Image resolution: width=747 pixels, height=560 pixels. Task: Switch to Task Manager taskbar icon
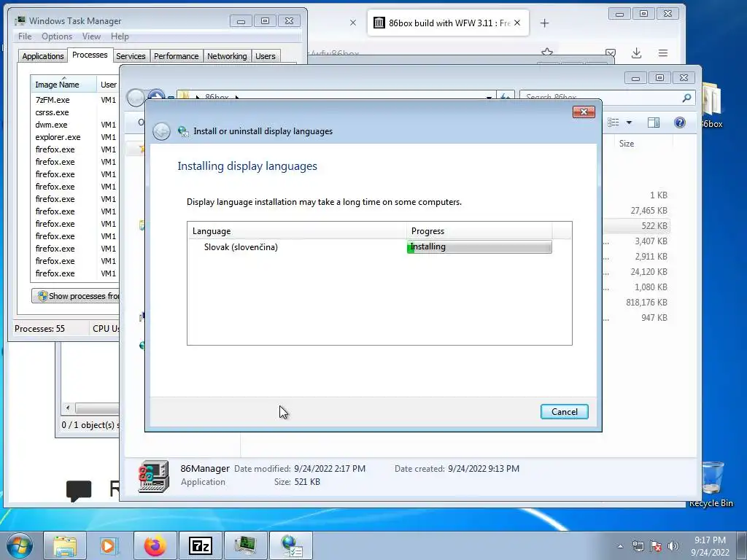(x=246, y=545)
